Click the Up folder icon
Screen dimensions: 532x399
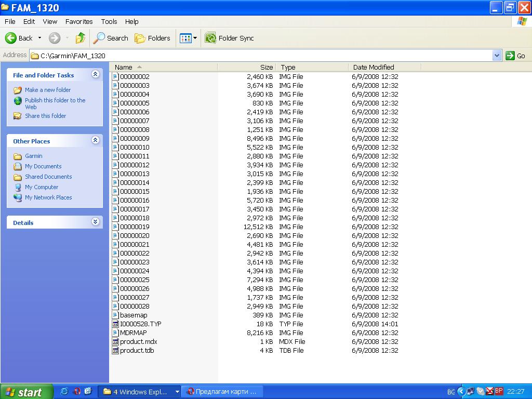[81, 38]
